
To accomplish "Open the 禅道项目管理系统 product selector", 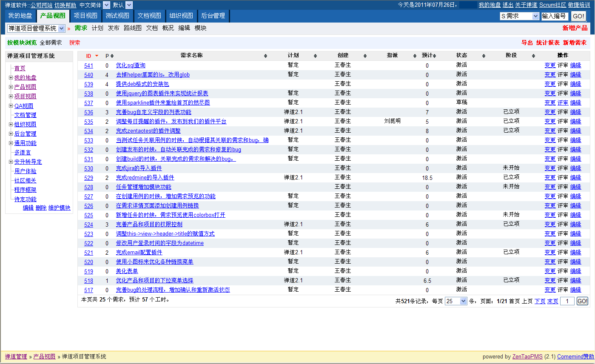I will click(x=36, y=28).
